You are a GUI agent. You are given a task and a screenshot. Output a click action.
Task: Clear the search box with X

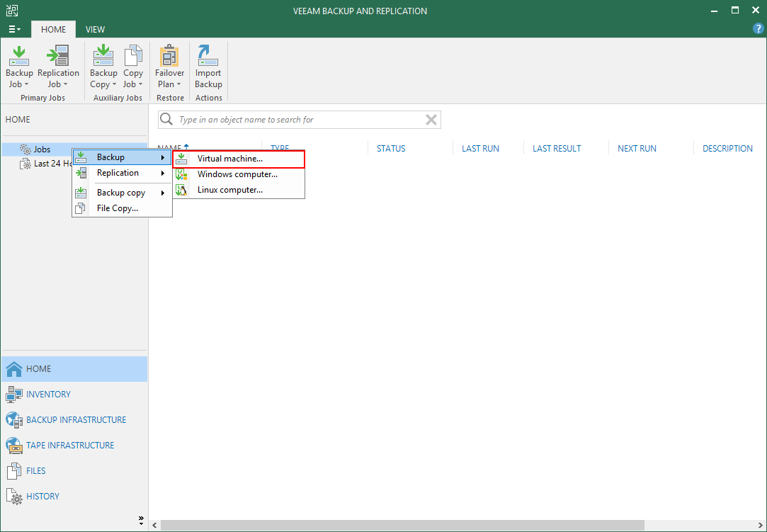(431, 120)
